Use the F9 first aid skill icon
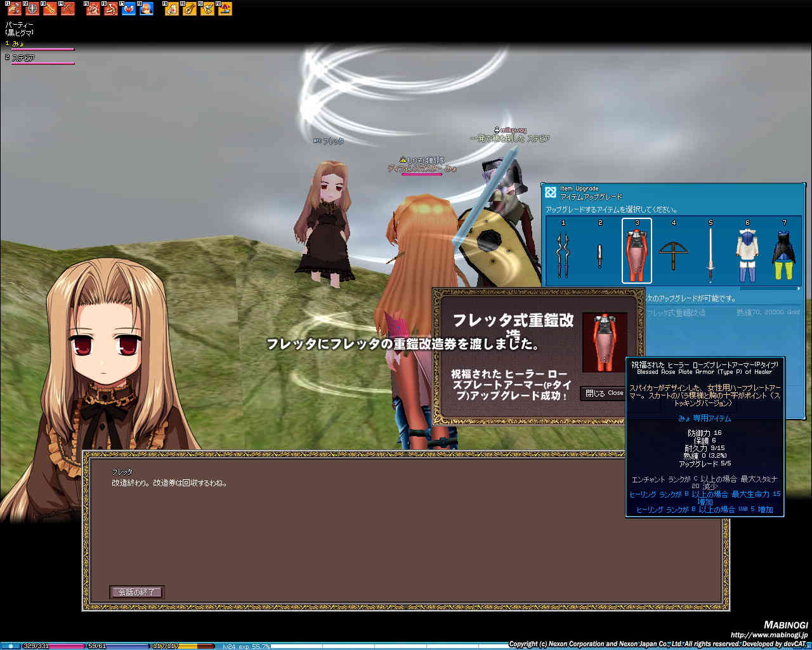Screen dimensions: 812x650 (x=171, y=9)
